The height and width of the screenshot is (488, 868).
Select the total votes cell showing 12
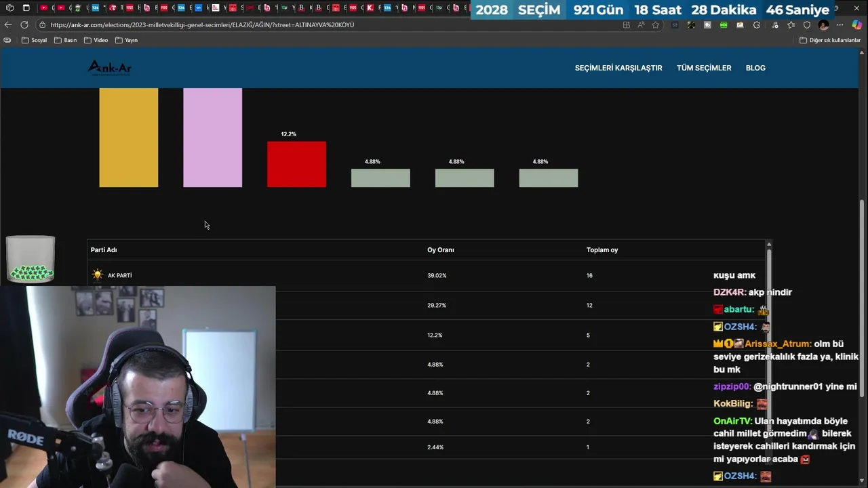pos(589,306)
